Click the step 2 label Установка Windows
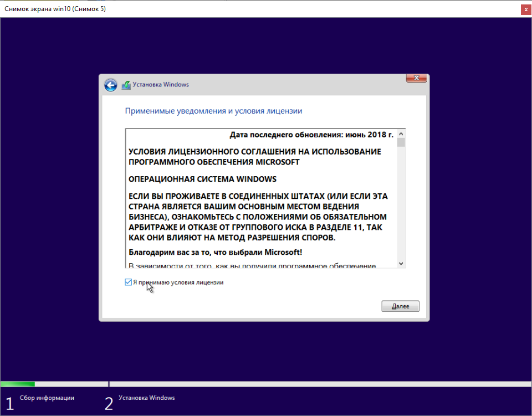This screenshot has width=532, height=416. (x=146, y=398)
